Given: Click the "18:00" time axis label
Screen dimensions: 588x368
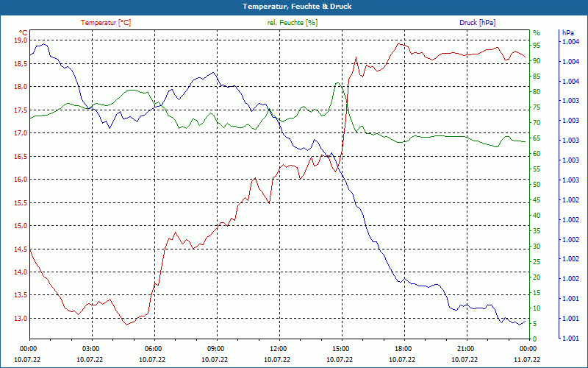Looking at the screenshot, I should [x=403, y=348].
